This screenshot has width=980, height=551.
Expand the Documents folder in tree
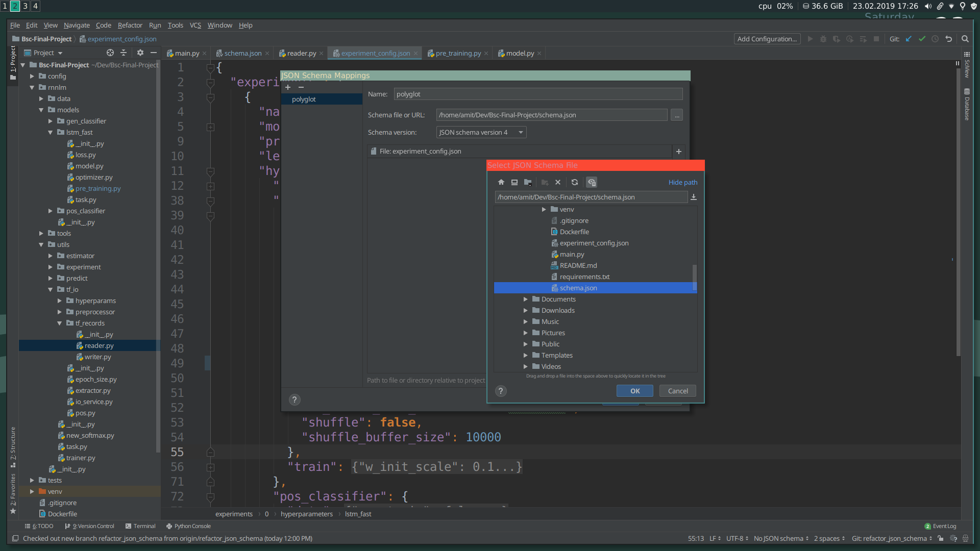[x=525, y=299]
